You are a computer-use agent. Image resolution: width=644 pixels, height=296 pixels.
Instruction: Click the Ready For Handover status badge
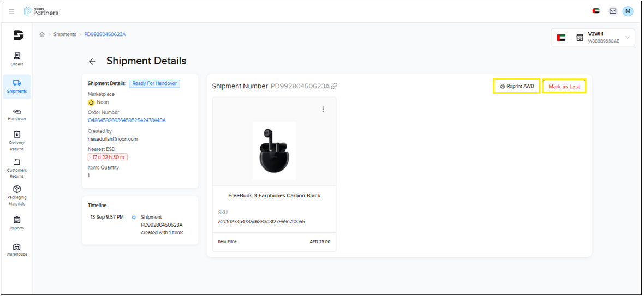154,83
